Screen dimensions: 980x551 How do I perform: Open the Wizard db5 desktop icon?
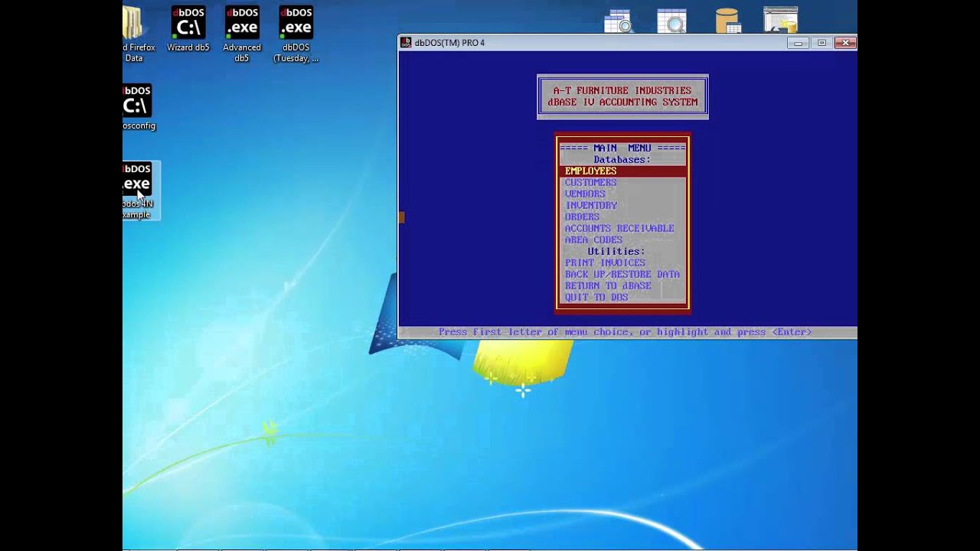click(188, 29)
